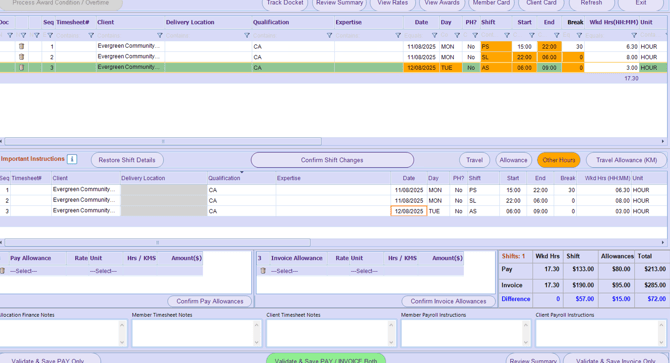Open Invoice Allowance —Select— dropdown
The width and height of the screenshot is (670, 363).
tap(298, 271)
